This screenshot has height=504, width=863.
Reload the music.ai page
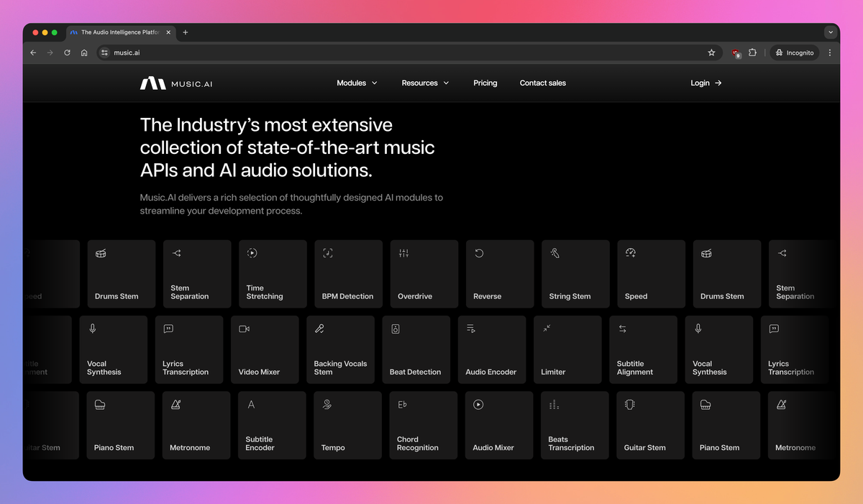click(67, 52)
